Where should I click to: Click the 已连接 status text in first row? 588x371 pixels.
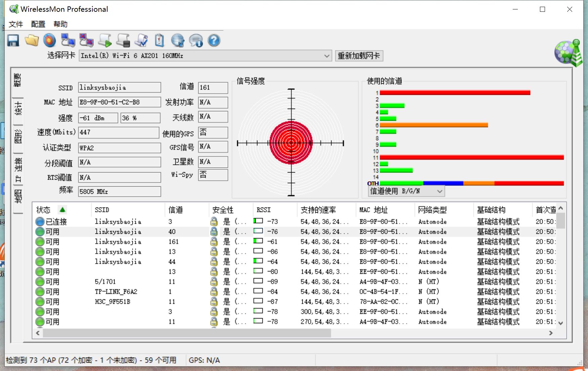(56, 222)
